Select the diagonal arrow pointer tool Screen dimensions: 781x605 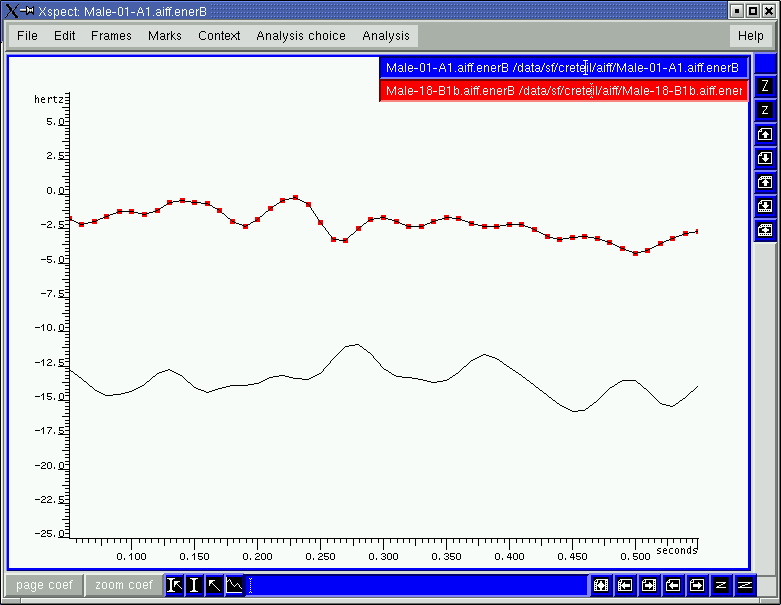[x=214, y=585]
